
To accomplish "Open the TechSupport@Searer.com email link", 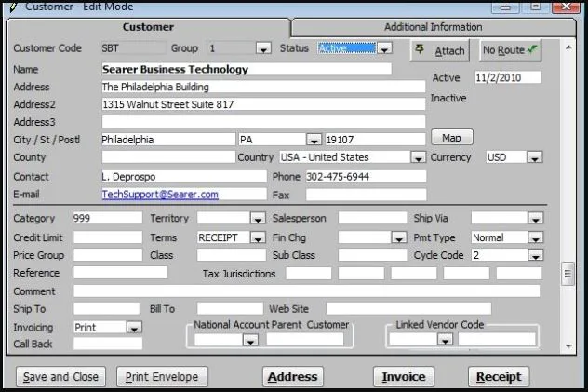I will click(160, 195).
